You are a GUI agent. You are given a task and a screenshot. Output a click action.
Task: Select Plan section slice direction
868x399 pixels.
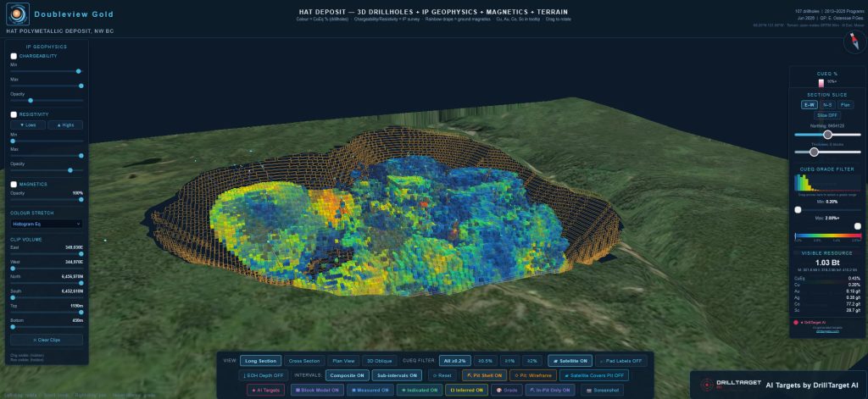pyautogui.click(x=845, y=104)
